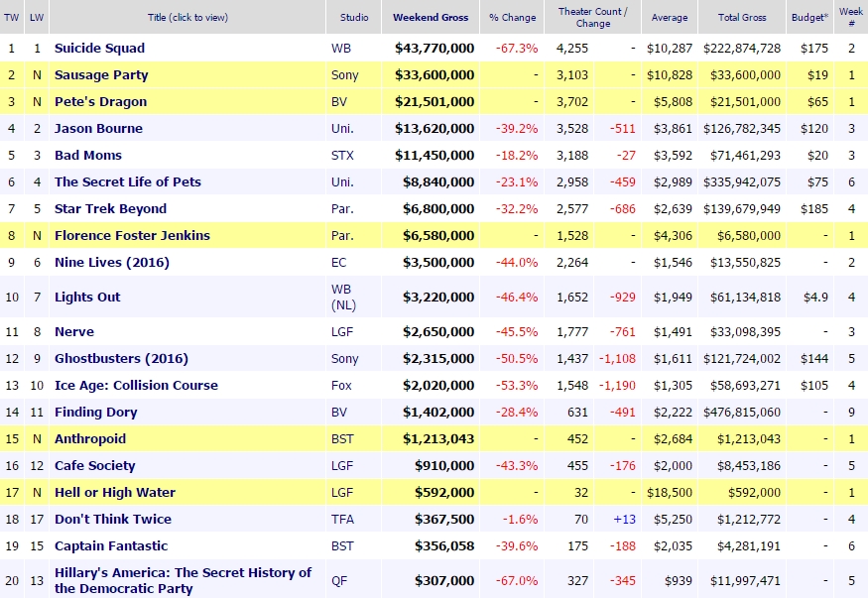Select the $476,815,060 total gross cell
Viewport: 868px width, 598px height.
[x=742, y=413]
